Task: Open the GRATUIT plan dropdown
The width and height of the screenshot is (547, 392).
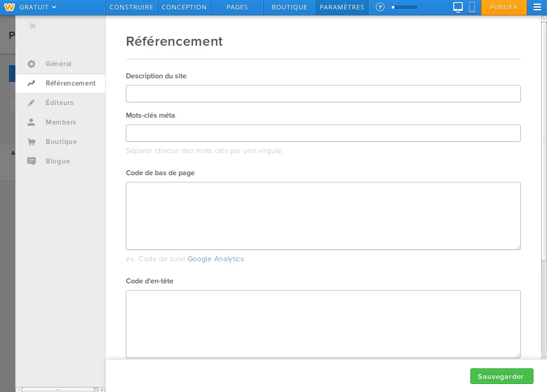Action: 38,7
